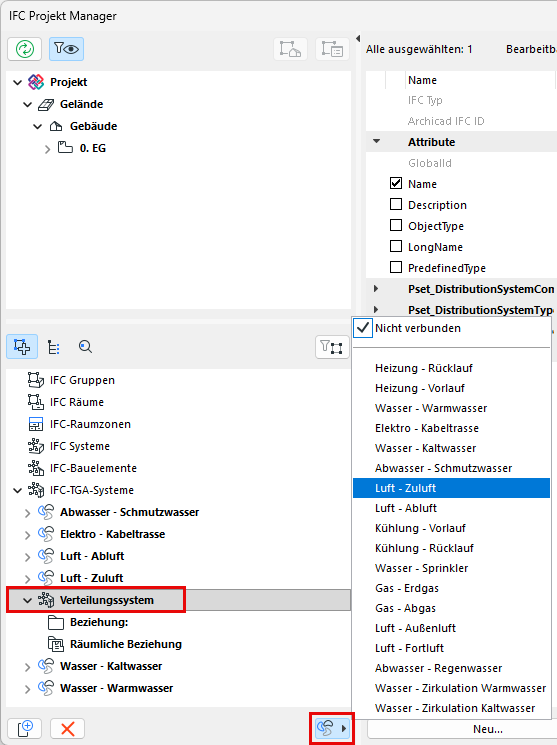Select IFC Systeme row
557x745 pixels.
tap(178, 446)
